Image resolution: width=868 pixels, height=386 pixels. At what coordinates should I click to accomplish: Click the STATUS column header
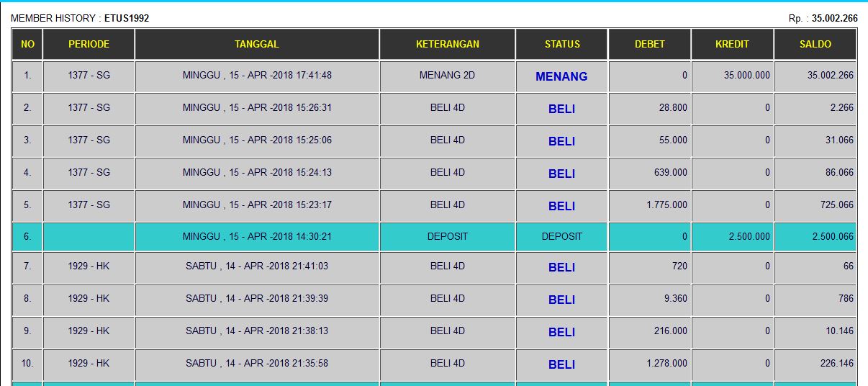tap(562, 44)
